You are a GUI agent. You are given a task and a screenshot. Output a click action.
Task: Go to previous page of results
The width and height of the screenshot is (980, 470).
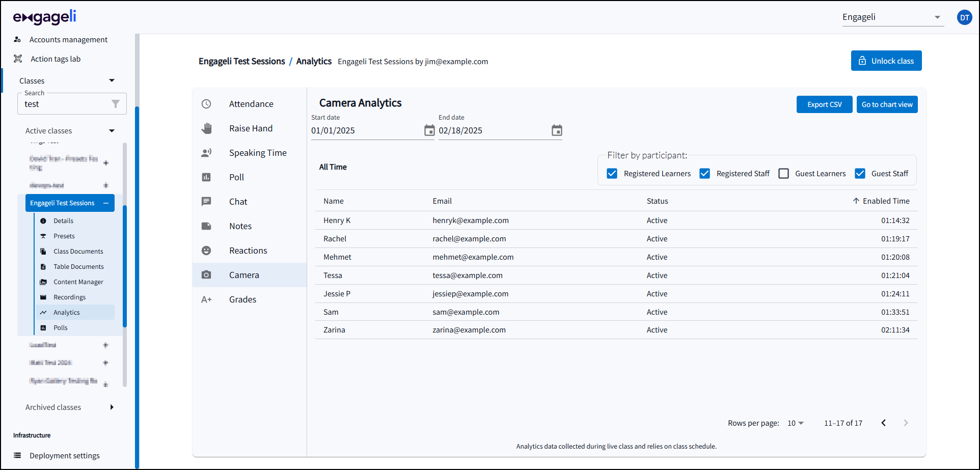(884, 423)
